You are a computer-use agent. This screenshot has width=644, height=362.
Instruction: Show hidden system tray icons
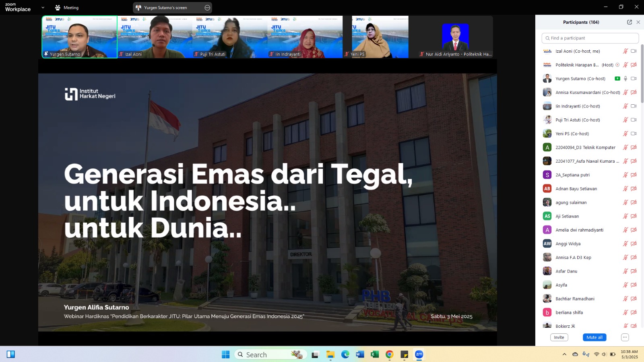[x=564, y=354]
